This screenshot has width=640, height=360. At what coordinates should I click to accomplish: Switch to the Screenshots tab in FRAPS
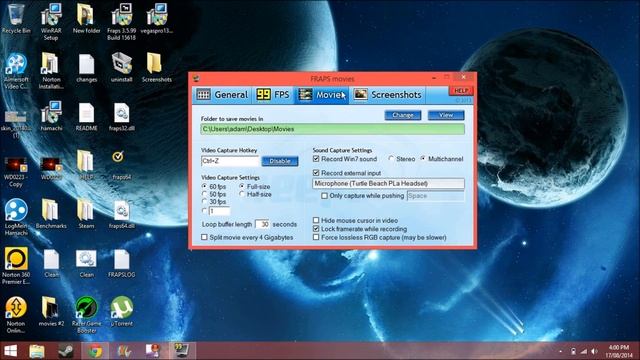pos(387,95)
